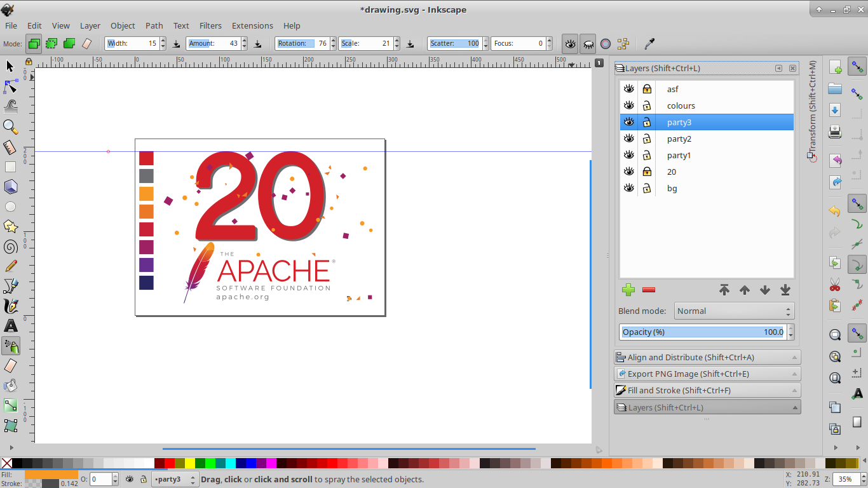Unlock the asf layer padlock
The height and width of the screenshot is (488, 868).
(647, 89)
